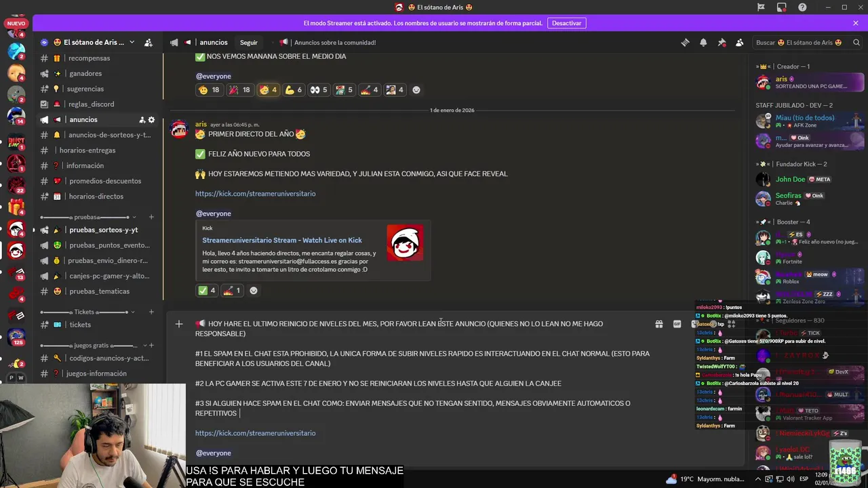Open the sugerencias channel
The height and width of the screenshot is (488, 868).
[97, 89]
